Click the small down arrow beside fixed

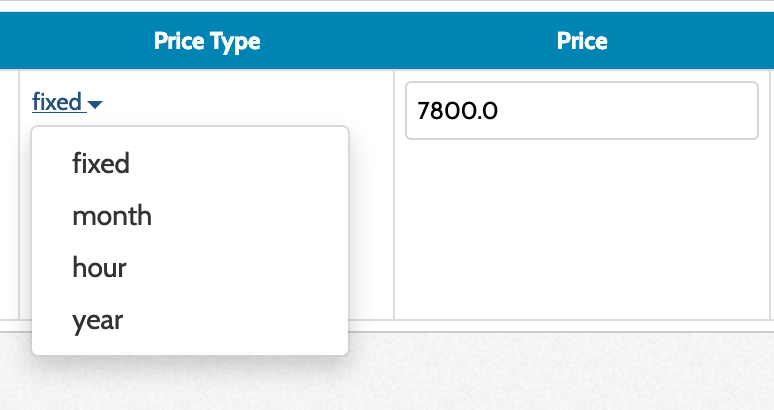[x=96, y=104]
